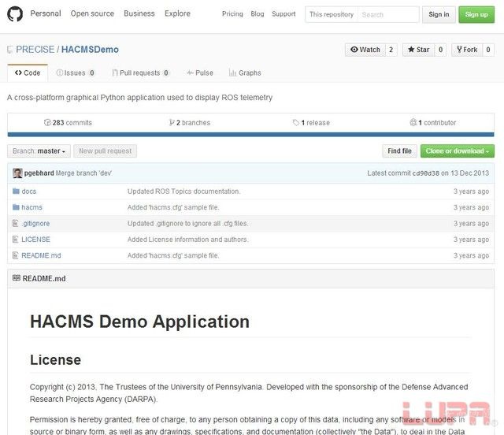Open the hacms folder icon
The width and height of the screenshot is (504, 435).
(16, 207)
